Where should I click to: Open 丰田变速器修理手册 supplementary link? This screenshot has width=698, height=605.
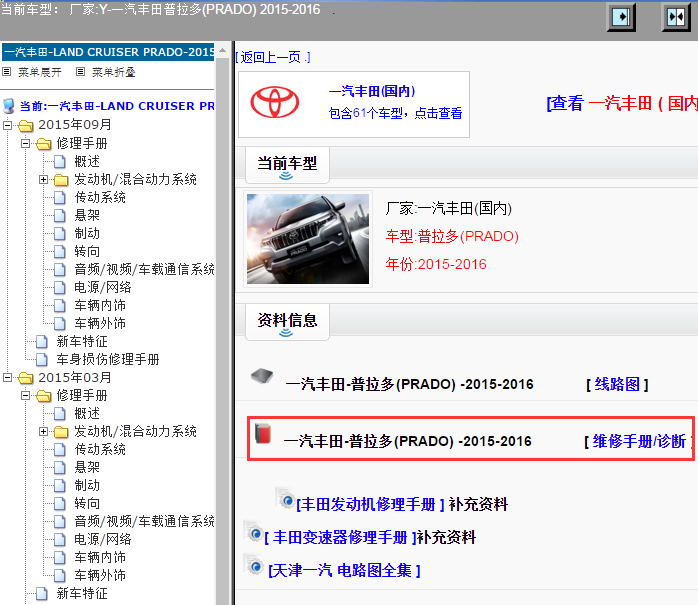[x=340, y=537]
